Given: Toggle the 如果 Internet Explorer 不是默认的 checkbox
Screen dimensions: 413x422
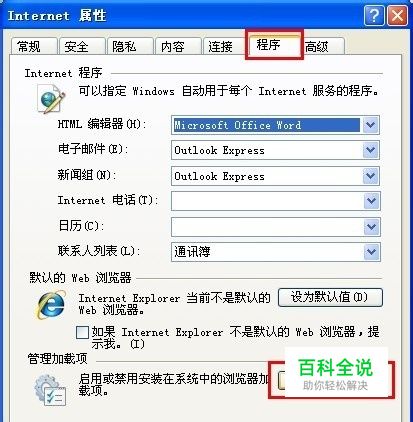Looking at the screenshot, I should 82,332.
